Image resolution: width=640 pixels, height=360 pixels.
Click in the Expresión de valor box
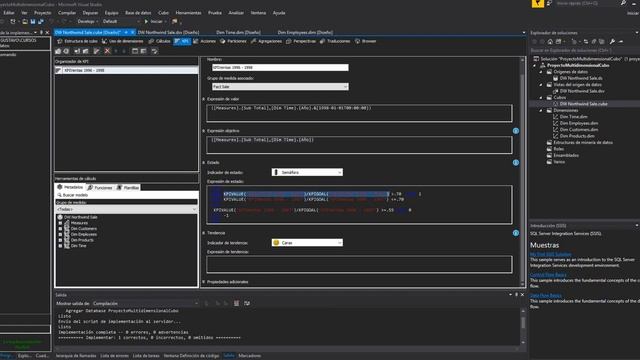[359, 113]
